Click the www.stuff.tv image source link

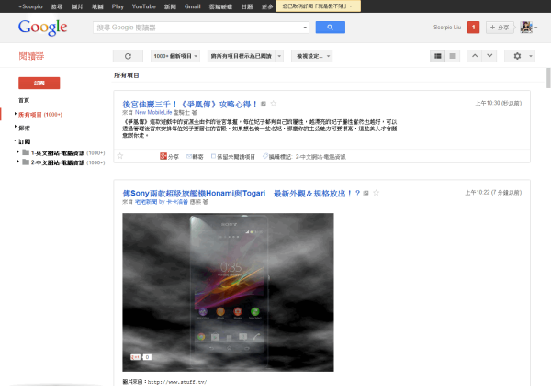[177, 382]
